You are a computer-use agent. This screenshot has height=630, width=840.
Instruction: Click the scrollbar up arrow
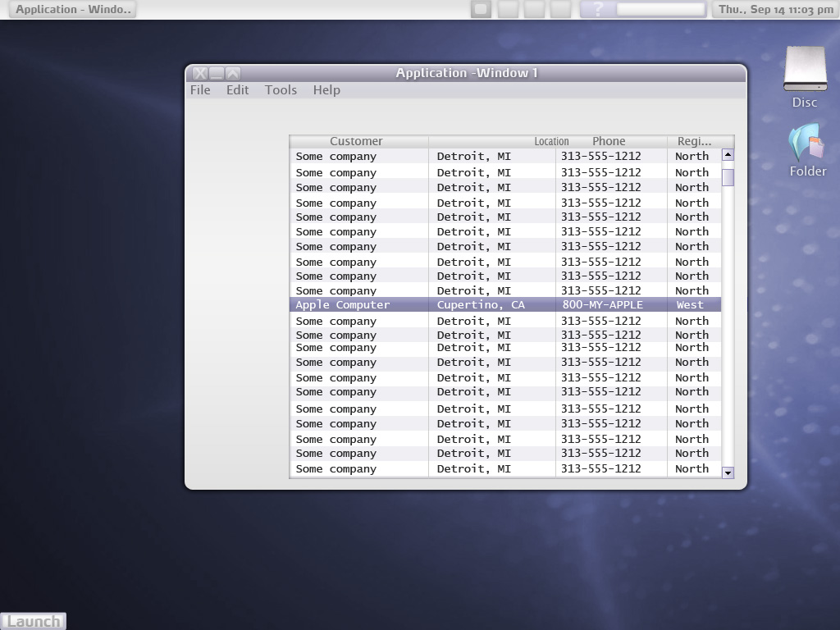tap(728, 155)
